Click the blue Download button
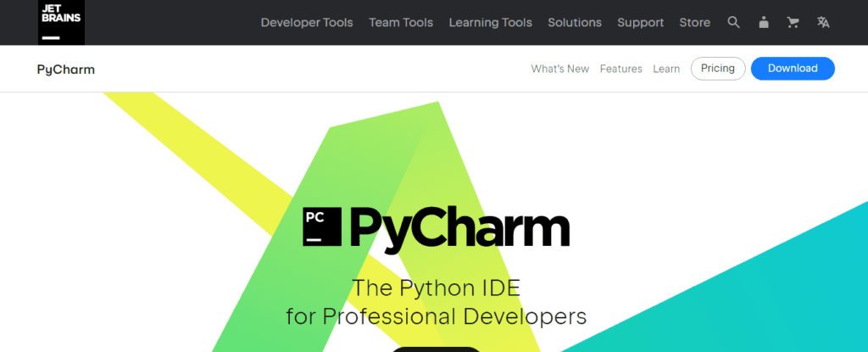The width and height of the screenshot is (868, 352). point(793,69)
